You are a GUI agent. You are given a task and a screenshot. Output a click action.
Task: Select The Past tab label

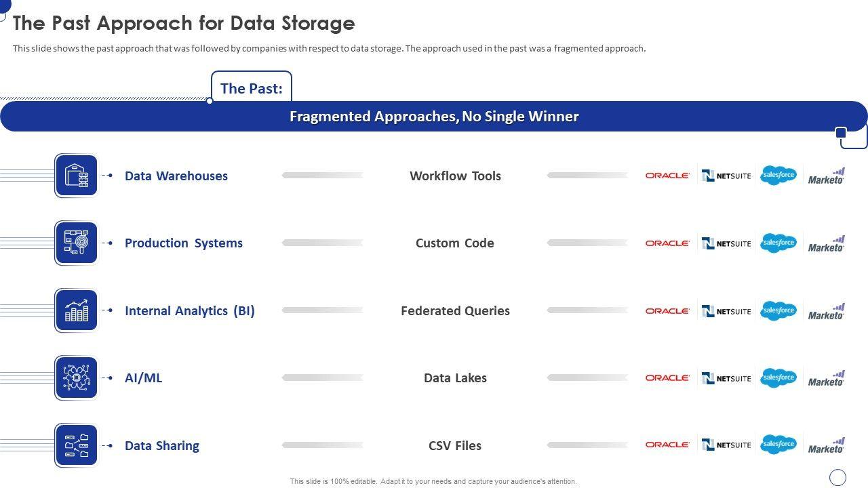point(252,88)
